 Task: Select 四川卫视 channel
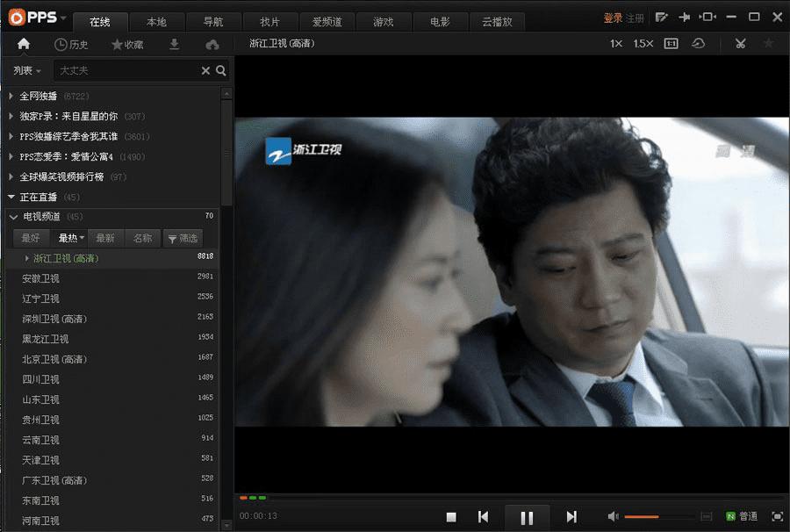pos(111,379)
